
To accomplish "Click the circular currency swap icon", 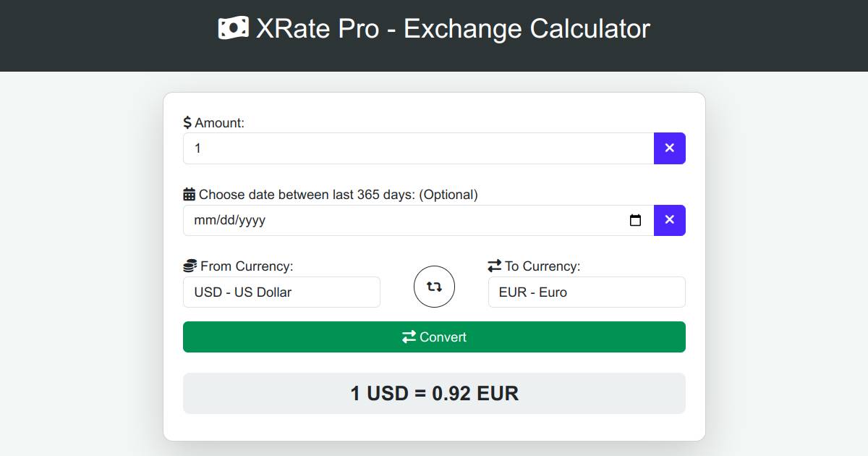I will tap(434, 287).
